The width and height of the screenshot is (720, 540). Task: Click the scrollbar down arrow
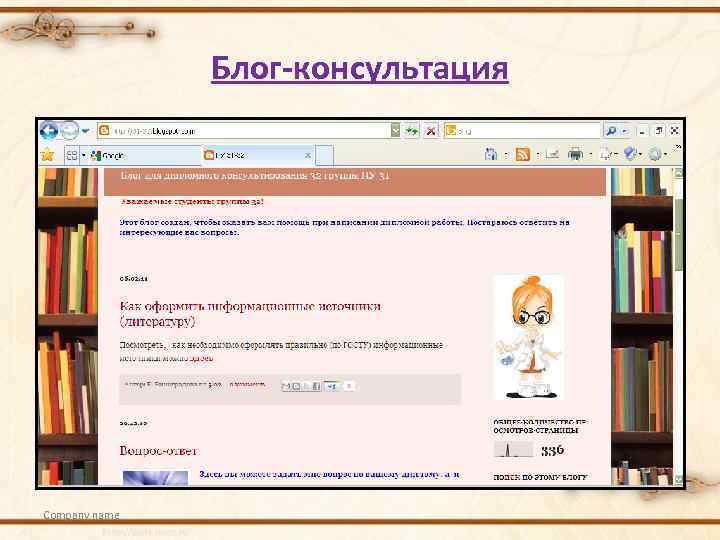[678, 480]
